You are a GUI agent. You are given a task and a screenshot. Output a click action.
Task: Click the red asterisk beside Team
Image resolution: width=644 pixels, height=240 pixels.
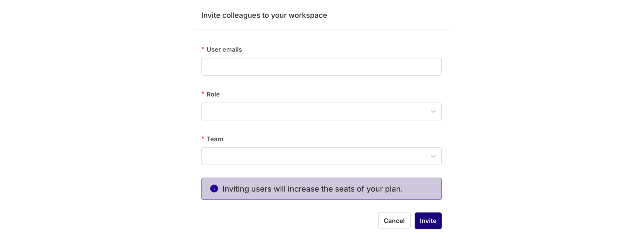click(x=203, y=138)
